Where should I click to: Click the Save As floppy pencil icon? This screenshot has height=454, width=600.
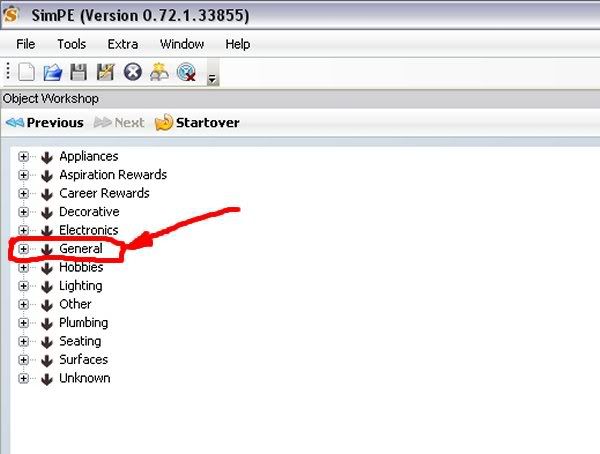tap(105, 72)
